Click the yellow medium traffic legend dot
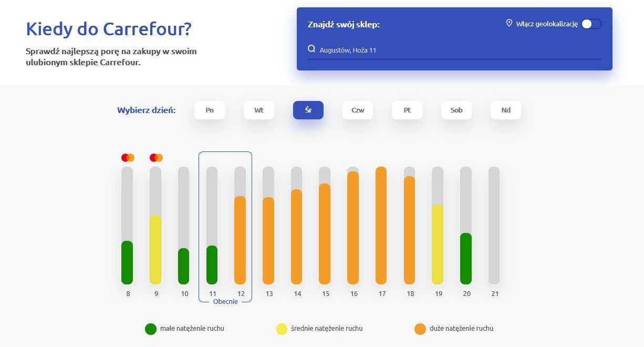Viewport: 644px width, 347px height. click(x=282, y=329)
